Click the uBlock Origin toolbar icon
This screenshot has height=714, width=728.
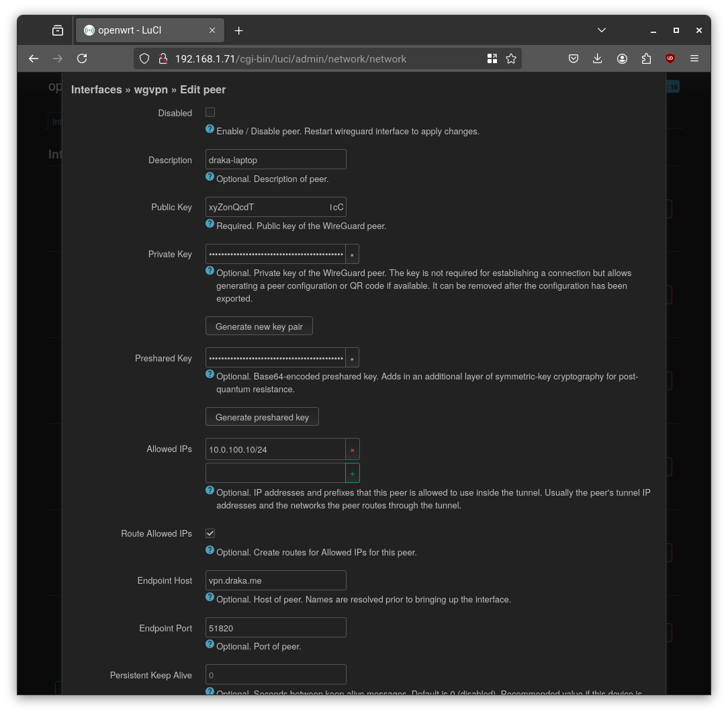click(x=670, y=58)
